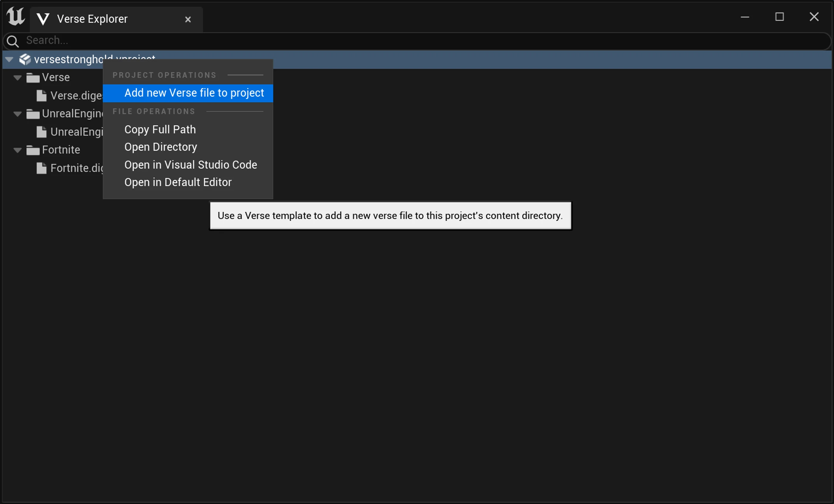Choose Copy Full Path menu item

pos(188,129)
